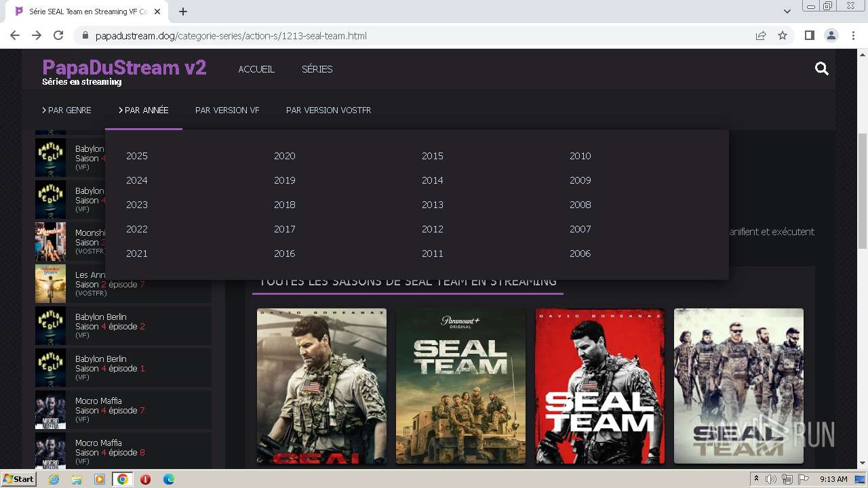Image resolution: width=868 pixels, height=488 pixels.
Task: Collapse the PAR ANNÉE dropdown menu
Action: click(144, 110)
